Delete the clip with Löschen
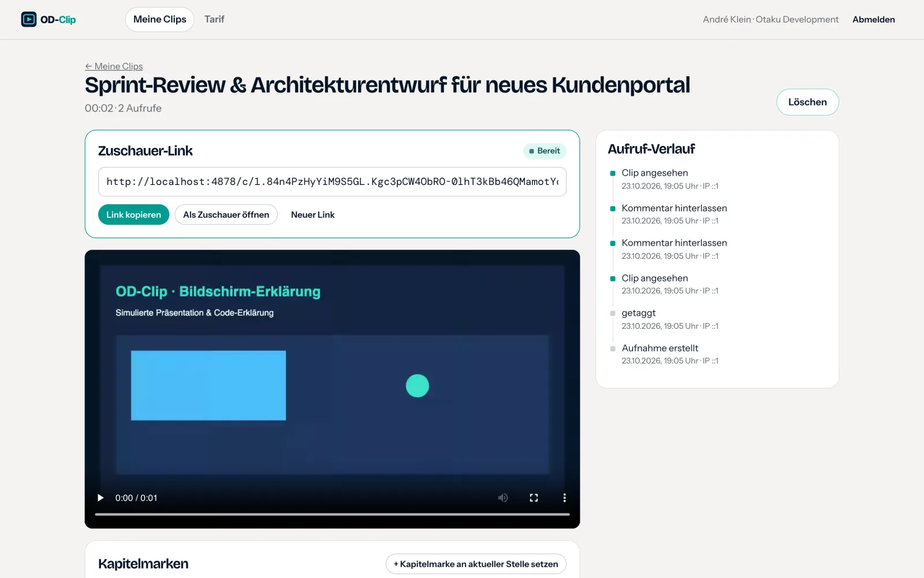The width and height of the screenshot is (924, 578). tap(807, 102)
